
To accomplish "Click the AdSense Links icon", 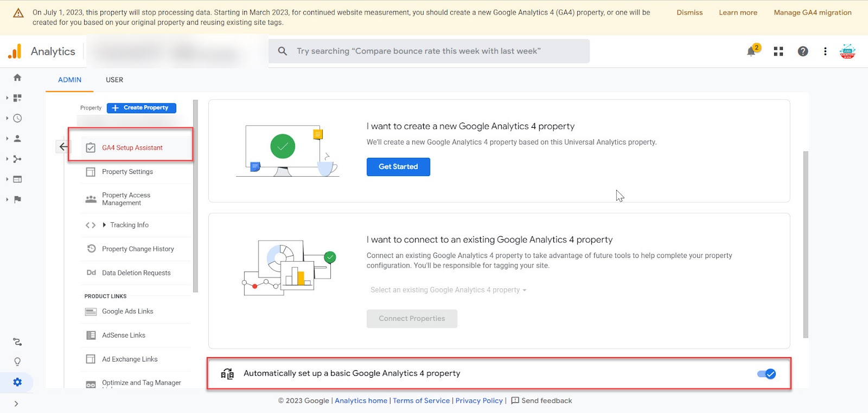I will click(91, 335).
